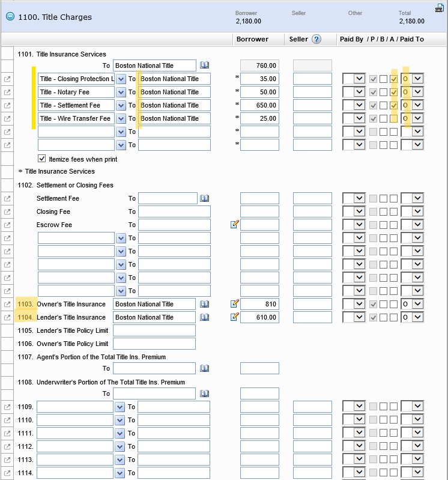Open popout icon for line 1112
Viewport: 448px width, 480px height.
coord(7,446)
